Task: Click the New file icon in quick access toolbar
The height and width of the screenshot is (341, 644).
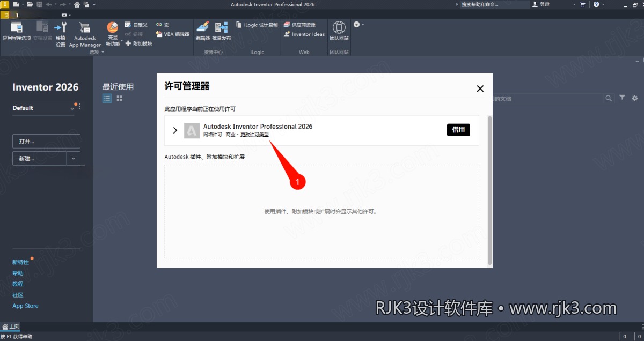Action: (17, 4)
